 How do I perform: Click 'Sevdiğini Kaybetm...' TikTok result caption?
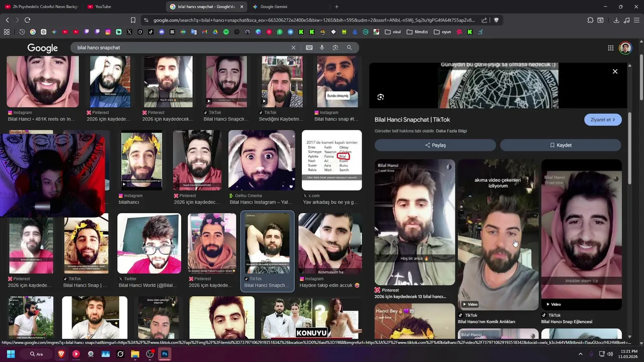281,119
